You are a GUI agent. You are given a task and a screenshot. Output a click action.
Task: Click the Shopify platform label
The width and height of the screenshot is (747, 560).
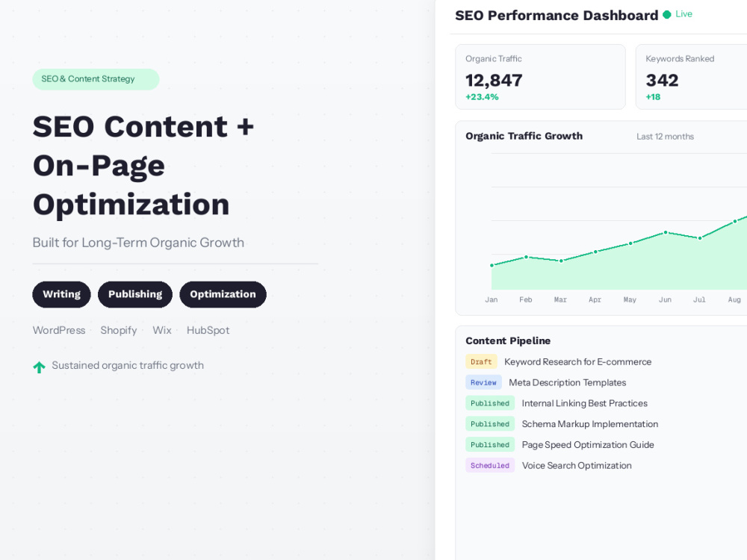coord(119,330)
